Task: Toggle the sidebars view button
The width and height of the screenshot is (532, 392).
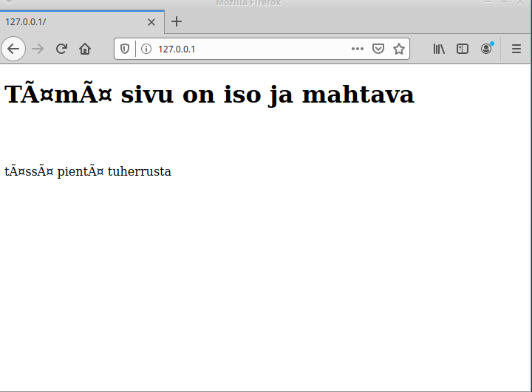Action: 463,49
